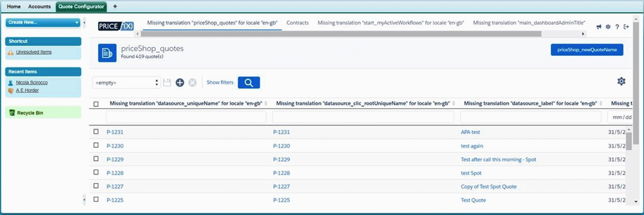Click the add filter plus icon

click(x=180, y=83)
